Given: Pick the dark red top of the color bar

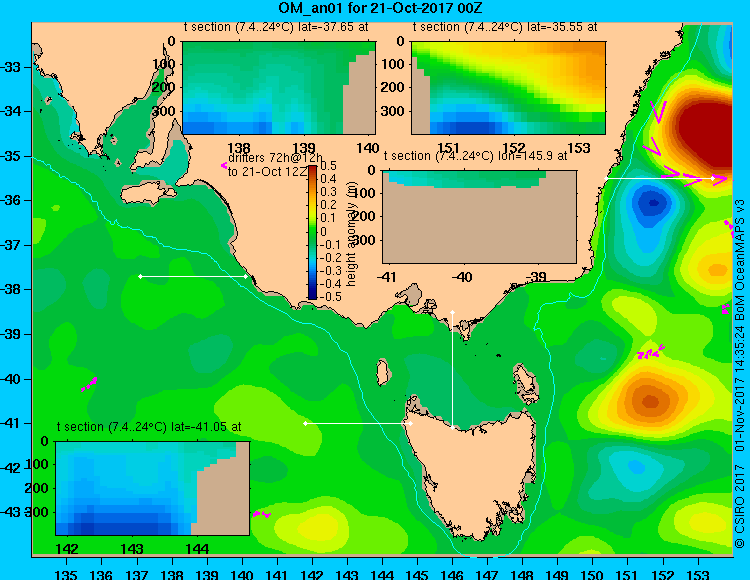Looking at the screenshot, I should tap(312, 169).
